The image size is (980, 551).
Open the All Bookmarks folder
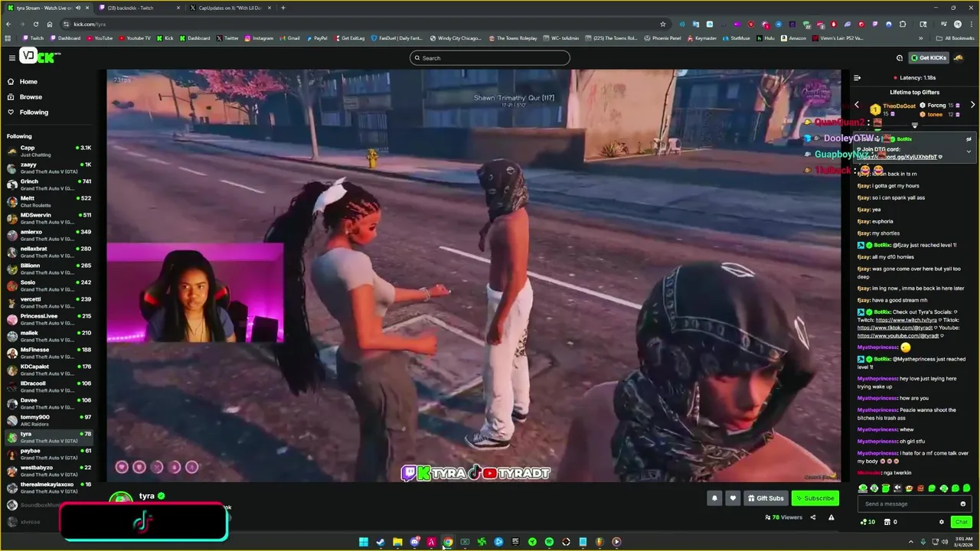[955, 38]
